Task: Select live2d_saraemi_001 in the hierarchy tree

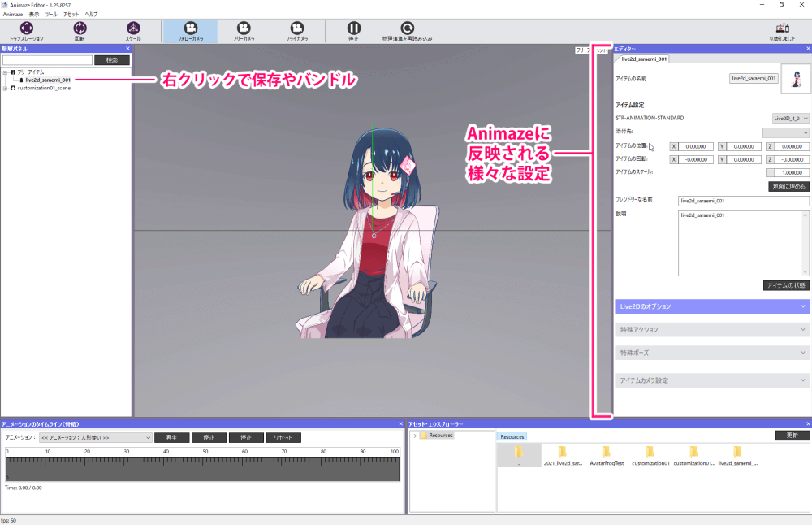Action: coord(48,80)
